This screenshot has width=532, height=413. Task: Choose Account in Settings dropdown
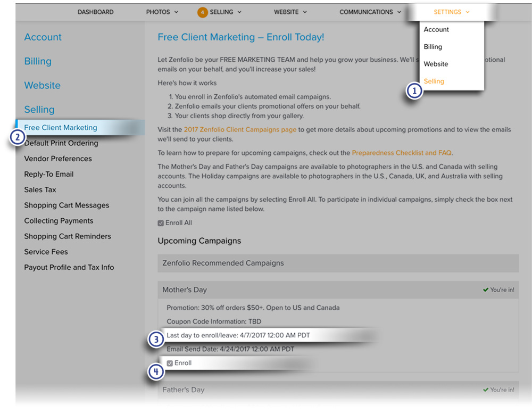(x=436, y=29)
